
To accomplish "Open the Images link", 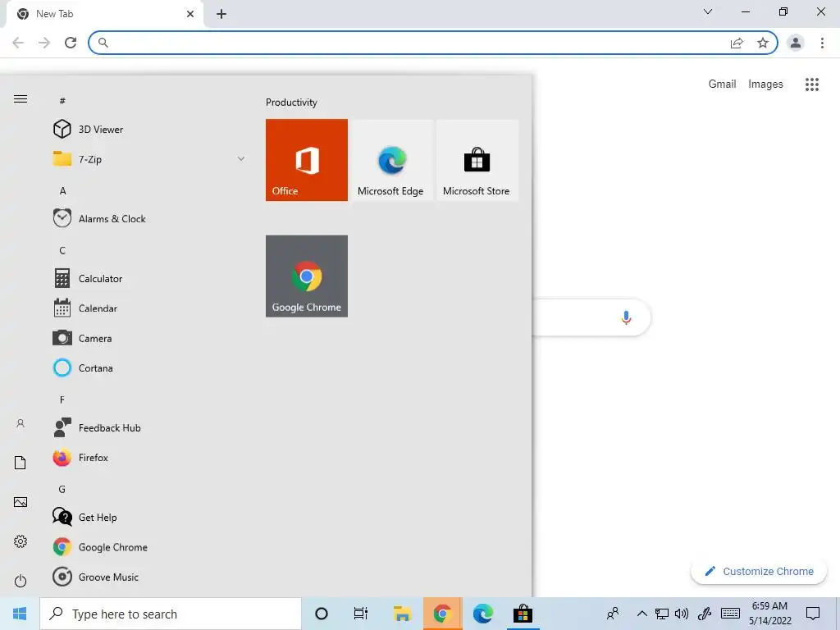I will pyautogui.click(x=765, y=84).
